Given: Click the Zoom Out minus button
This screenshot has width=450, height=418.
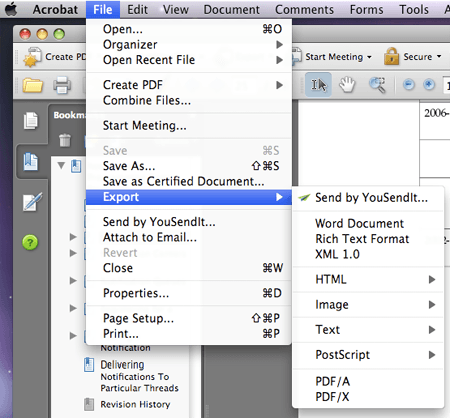Looking at the screenshot, I should point(409,84).
